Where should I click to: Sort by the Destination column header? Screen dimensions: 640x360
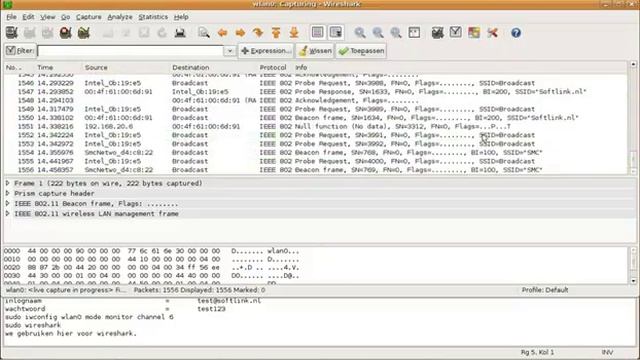point(213,67)
